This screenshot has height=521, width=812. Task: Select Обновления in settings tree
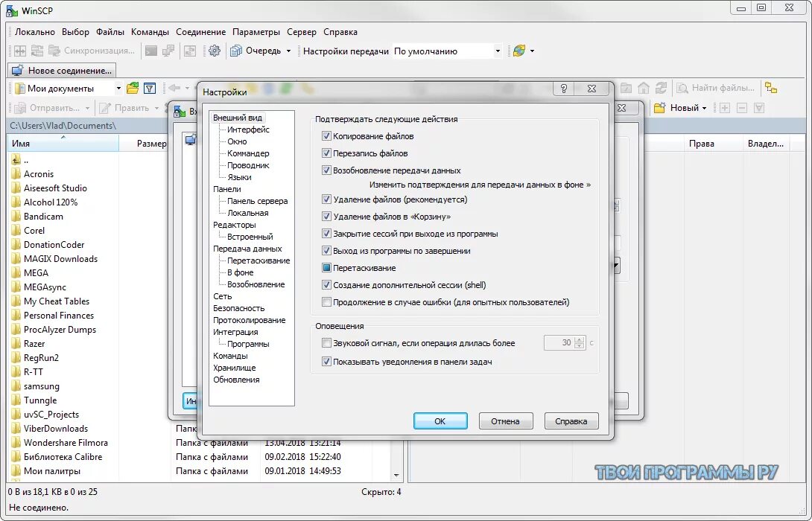pyautogui.click(x=236, y=380)
